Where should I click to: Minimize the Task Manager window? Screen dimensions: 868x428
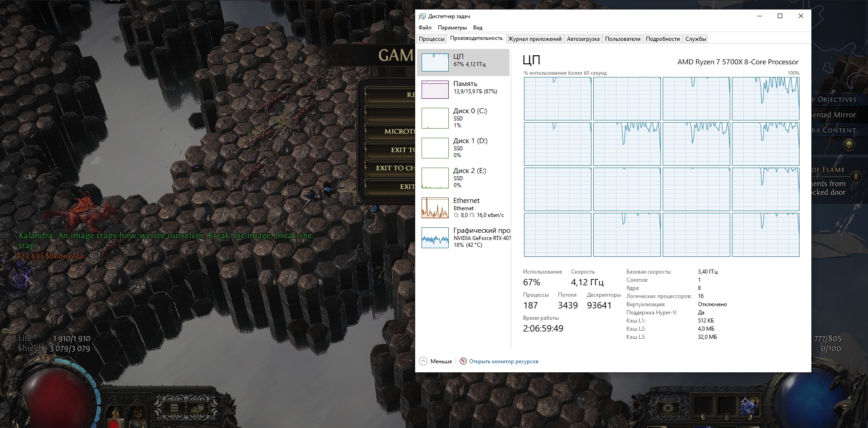[759, 16]
